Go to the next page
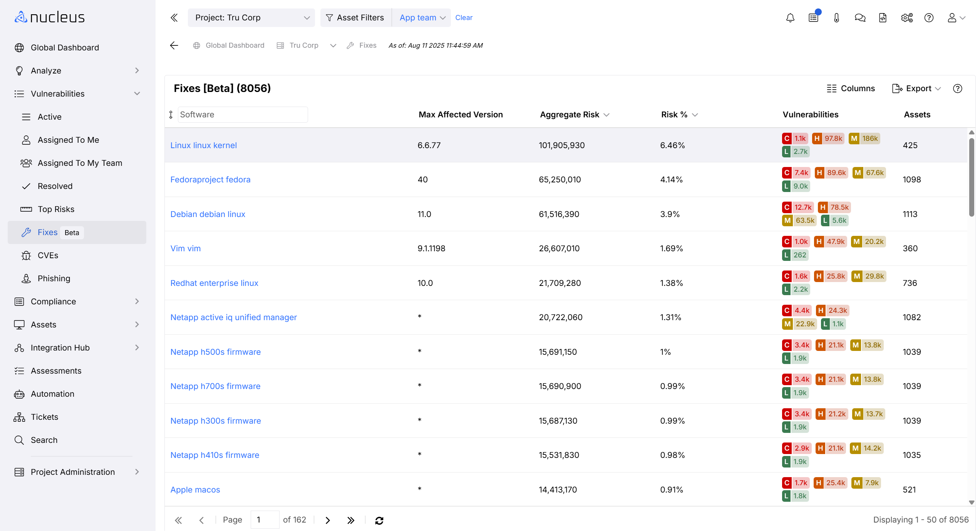This screenshot has height=531, width=980. [328, 520]
